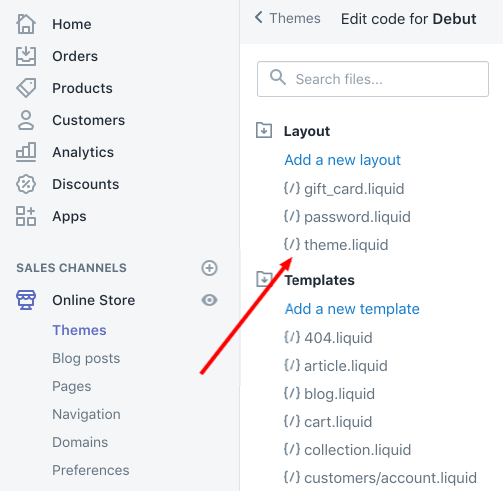Viewport: 503px width, 491px height.
Task: Open the Analytics bar chart icon
Action: tap(26, 152)
